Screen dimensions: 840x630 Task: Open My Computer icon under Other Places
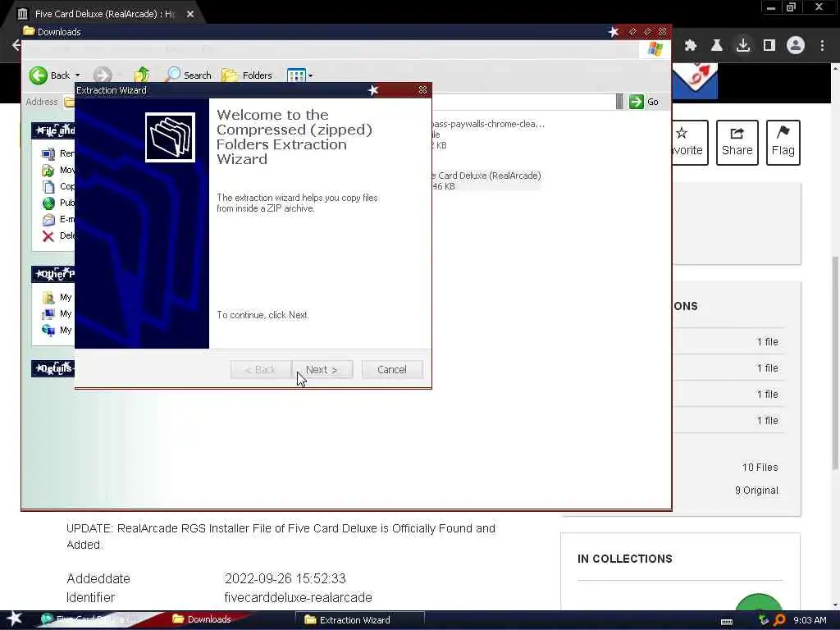[48, 314]
